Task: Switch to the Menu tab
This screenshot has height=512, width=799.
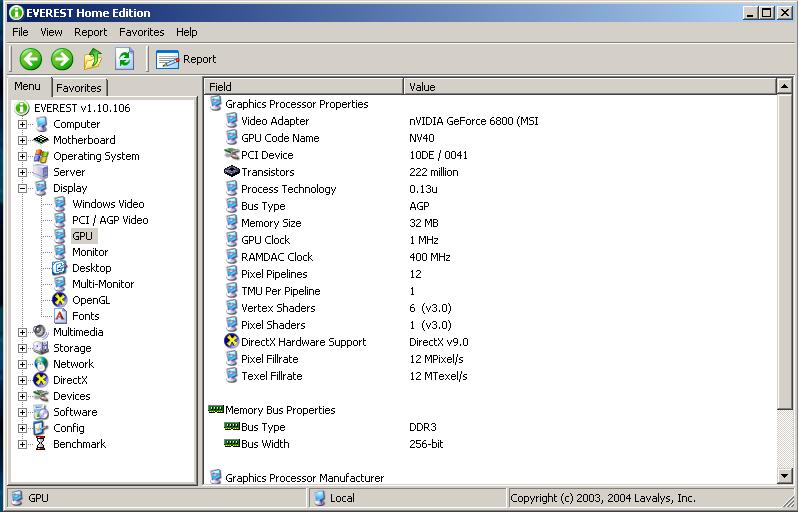Action: tap(28, 87)
